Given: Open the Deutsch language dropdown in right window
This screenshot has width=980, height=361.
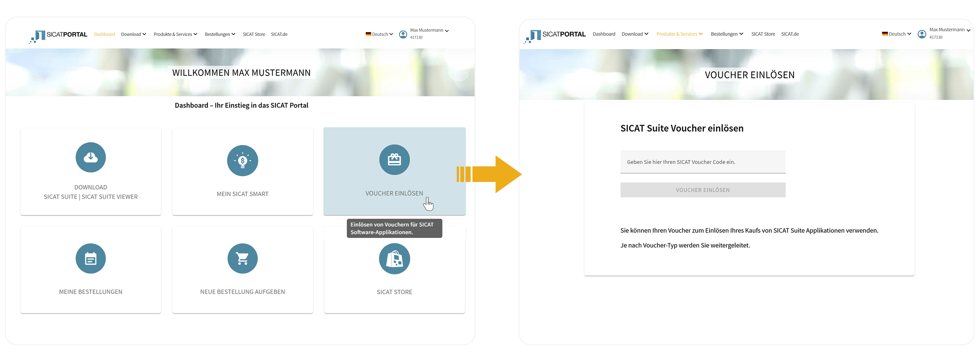Looking at the screenshot, I should [897, 34].
